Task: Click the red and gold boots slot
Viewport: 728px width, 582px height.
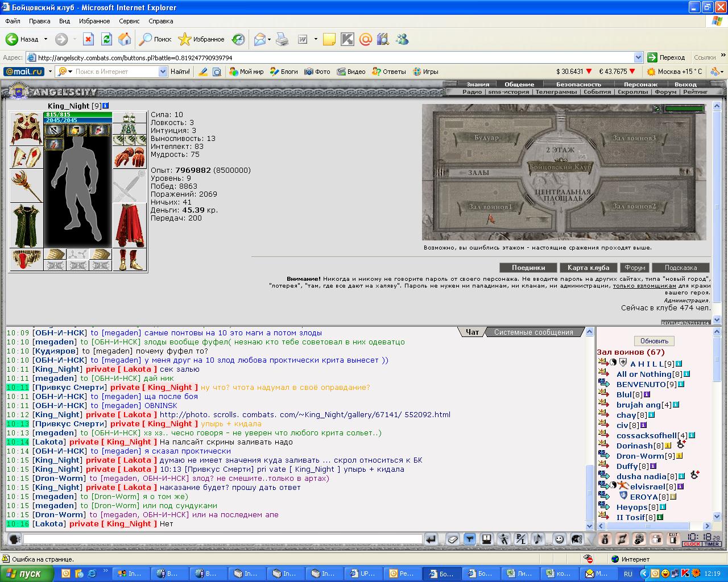Action: point(130,260)
